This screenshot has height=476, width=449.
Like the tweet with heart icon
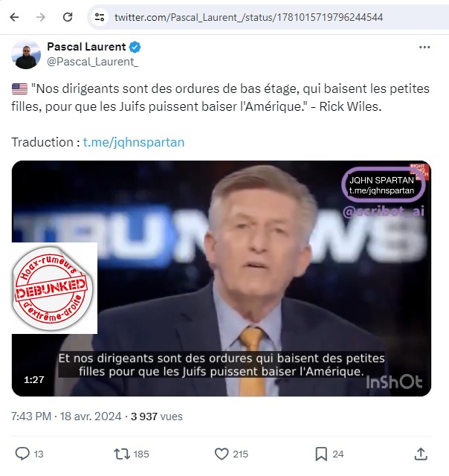(x=222, y=454)
